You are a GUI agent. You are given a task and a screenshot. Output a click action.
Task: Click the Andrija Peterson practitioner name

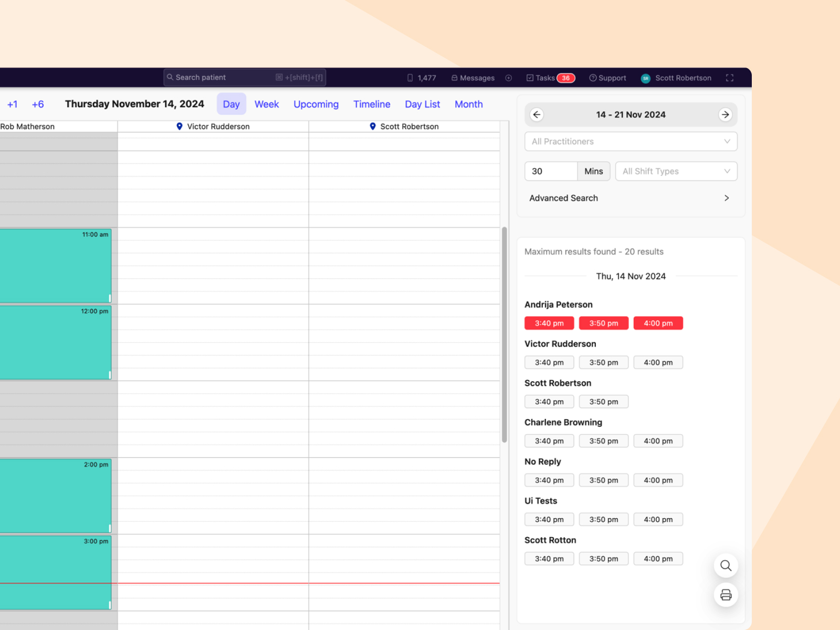[x=559, y=304]
